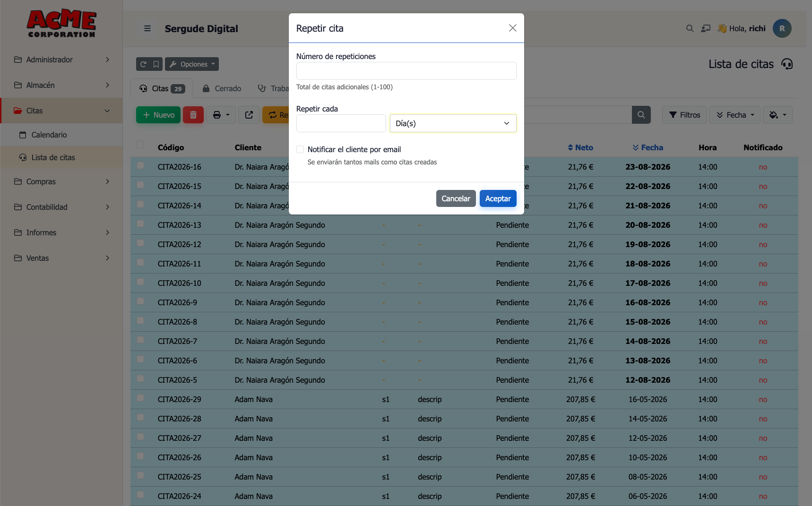Expand the Almacén menu

click(61, 85)
